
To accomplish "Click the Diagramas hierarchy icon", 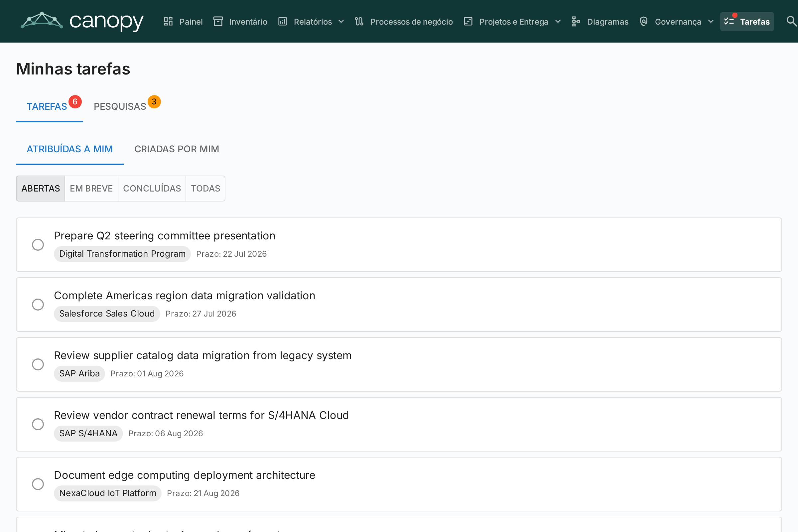I will [576, 21].
